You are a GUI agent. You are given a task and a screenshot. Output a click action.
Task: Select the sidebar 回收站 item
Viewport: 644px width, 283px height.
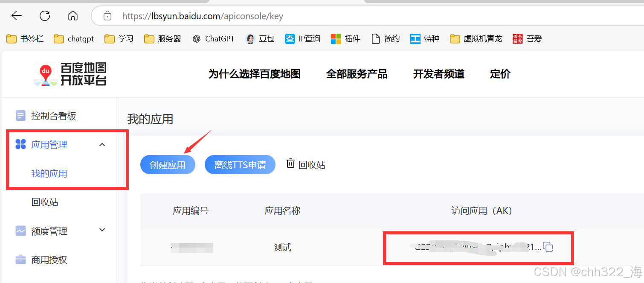click(x=45, y=202)
